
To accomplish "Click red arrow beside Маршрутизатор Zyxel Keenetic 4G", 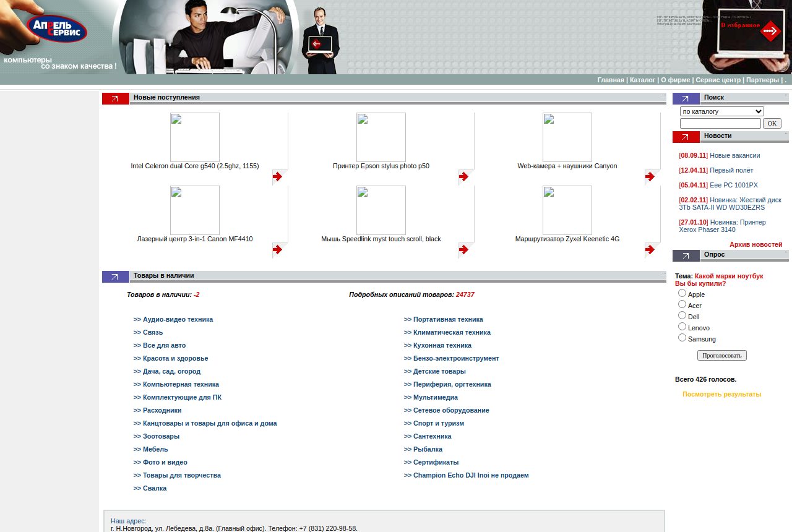I will (650, 250).
